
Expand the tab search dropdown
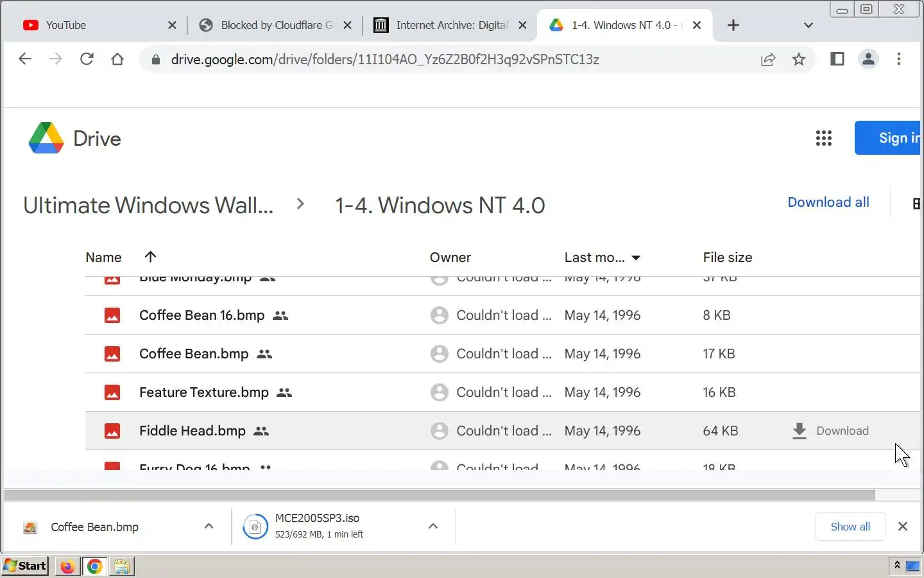pyautogui.click(x=809, y=25)
